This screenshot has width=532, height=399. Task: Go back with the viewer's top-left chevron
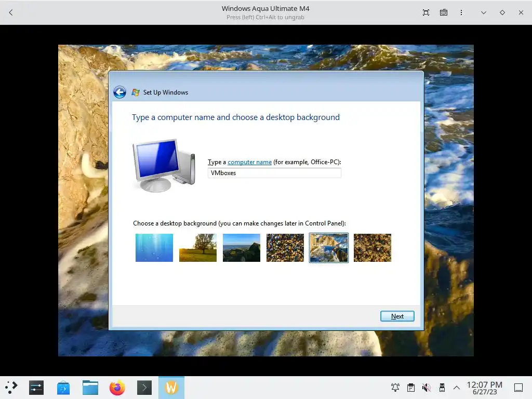[x=11, y=12]
